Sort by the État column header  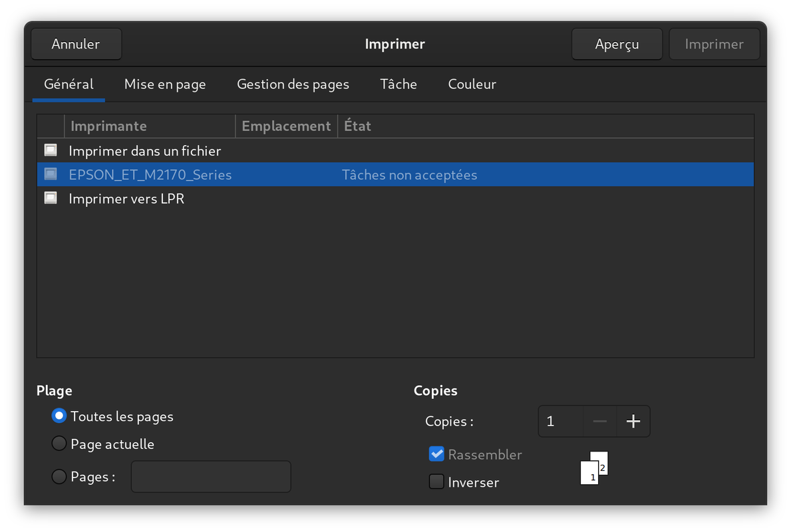[x=546, y=126]
